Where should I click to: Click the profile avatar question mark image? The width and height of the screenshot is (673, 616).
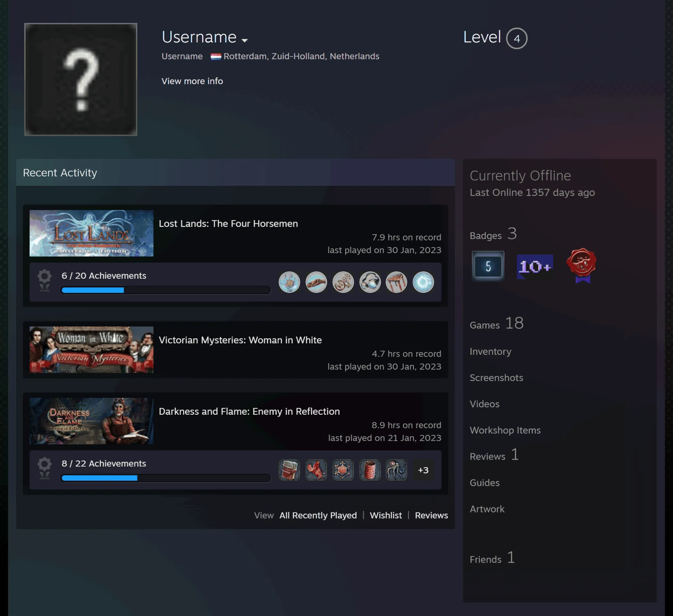click(81, 79)
